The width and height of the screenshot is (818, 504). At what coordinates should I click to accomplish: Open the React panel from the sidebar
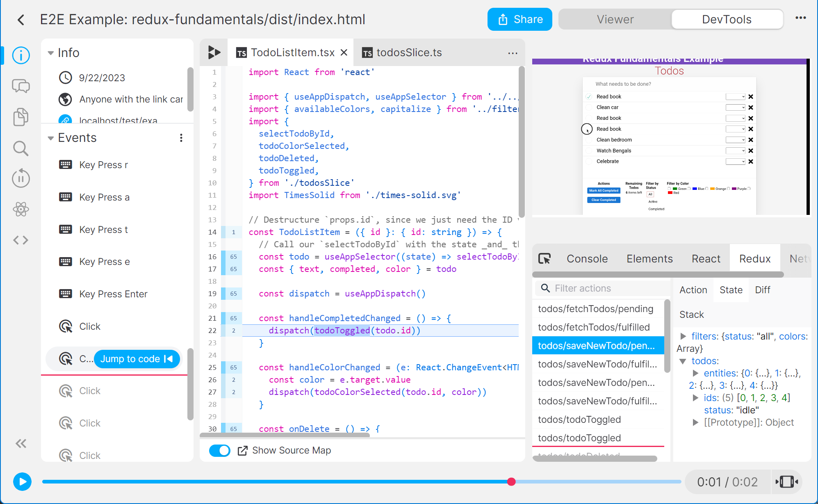[x=21, y=209]
